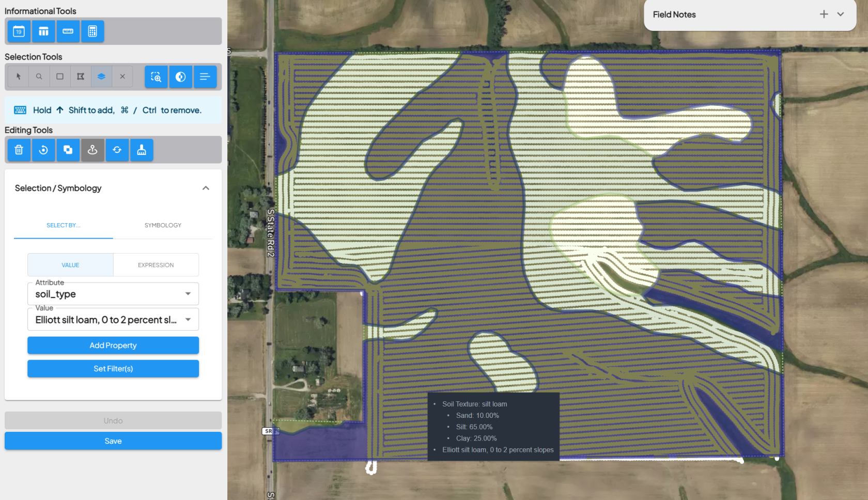
Task: Toggle the polygon selection mode
Action: (x=81, y=76)
